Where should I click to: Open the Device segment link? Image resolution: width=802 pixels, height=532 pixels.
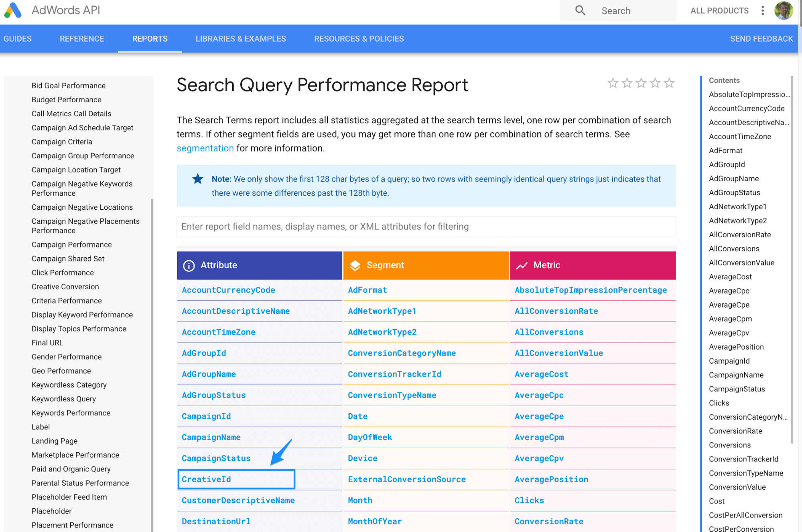pyautogui.click(x=362, y=458)
